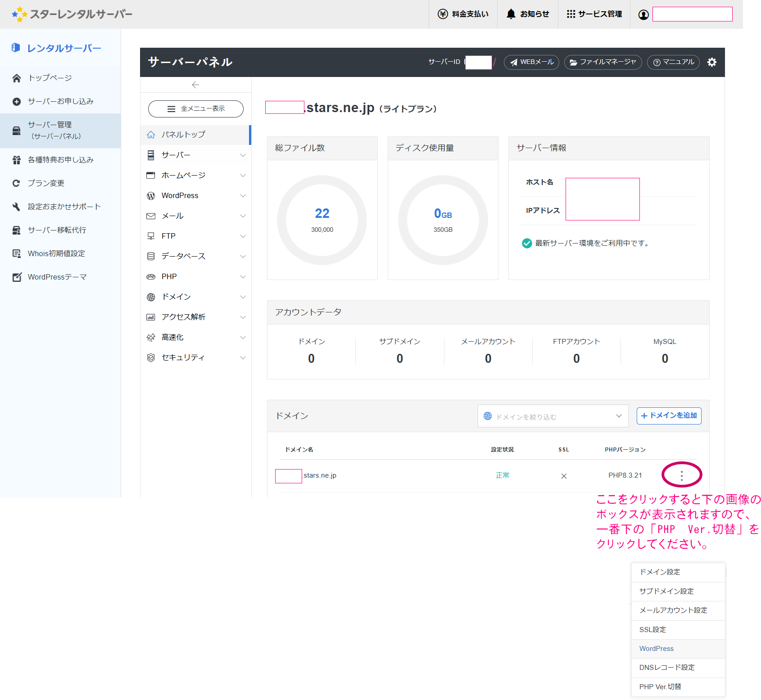This screenshot has height=700, width=761.
Task: Expand the WordPress menu section
Action: point(195,195)
